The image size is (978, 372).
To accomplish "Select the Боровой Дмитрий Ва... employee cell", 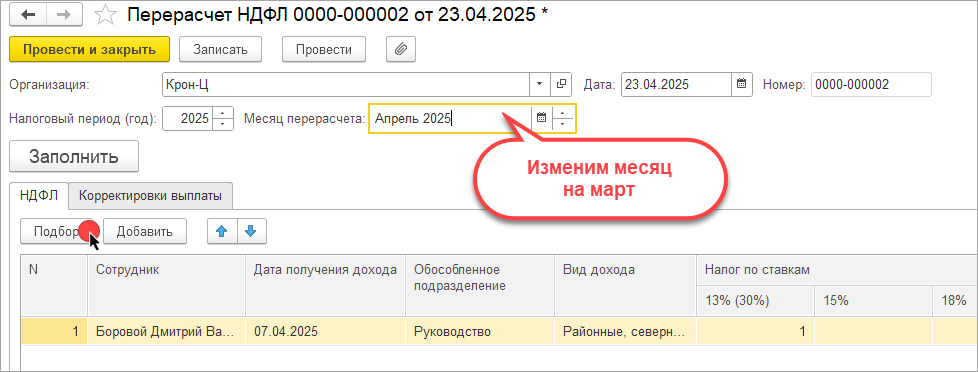I will [x=166, y=331].
